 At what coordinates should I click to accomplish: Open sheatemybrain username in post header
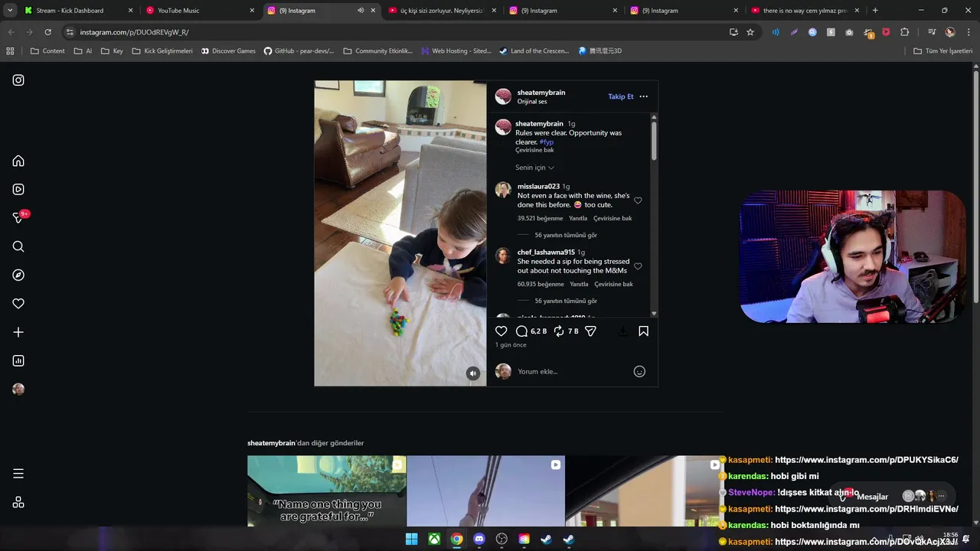pos(541,93)
